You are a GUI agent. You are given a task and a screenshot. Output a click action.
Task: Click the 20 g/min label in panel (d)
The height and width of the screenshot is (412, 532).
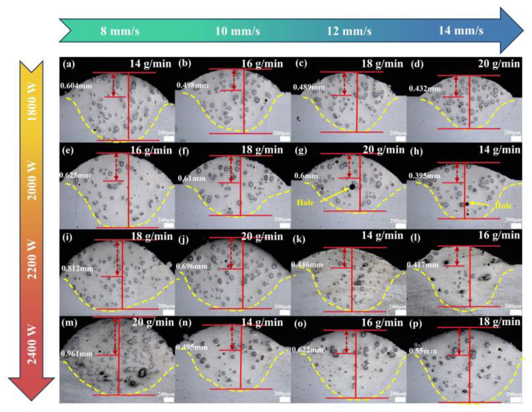(x=499, y=64)
